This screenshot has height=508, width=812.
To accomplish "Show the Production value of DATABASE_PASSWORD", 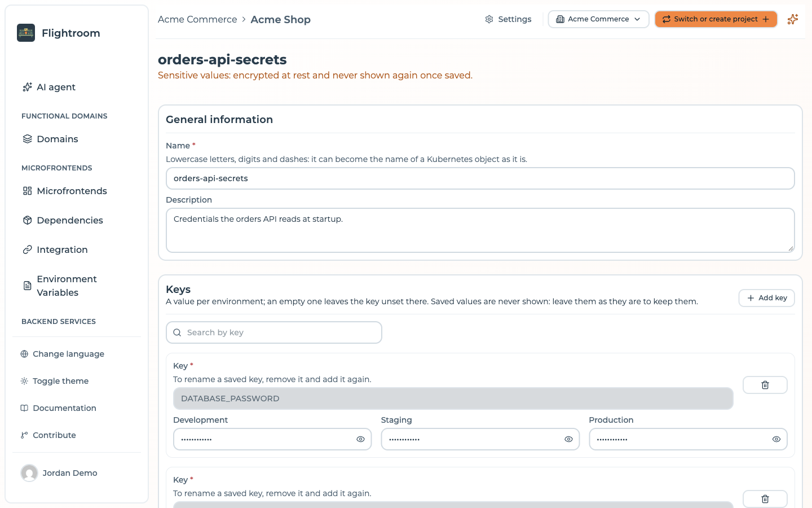I will [776, 439].
